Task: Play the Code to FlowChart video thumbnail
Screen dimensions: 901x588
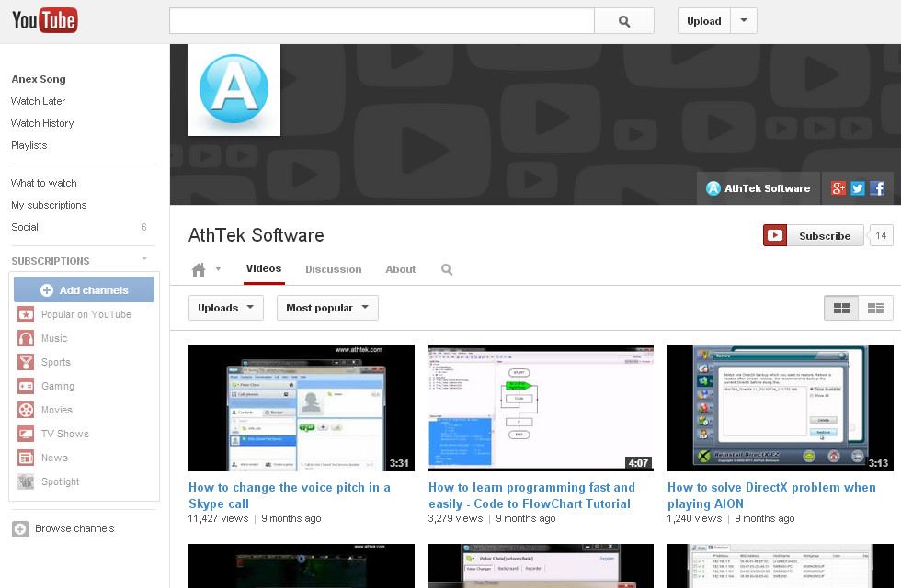Action: tap(541, 408)
